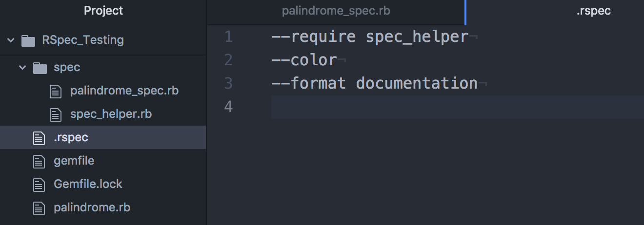Click the Gemfile.lock file icon
Screen dimensions: 644x225
click(39, 185)
